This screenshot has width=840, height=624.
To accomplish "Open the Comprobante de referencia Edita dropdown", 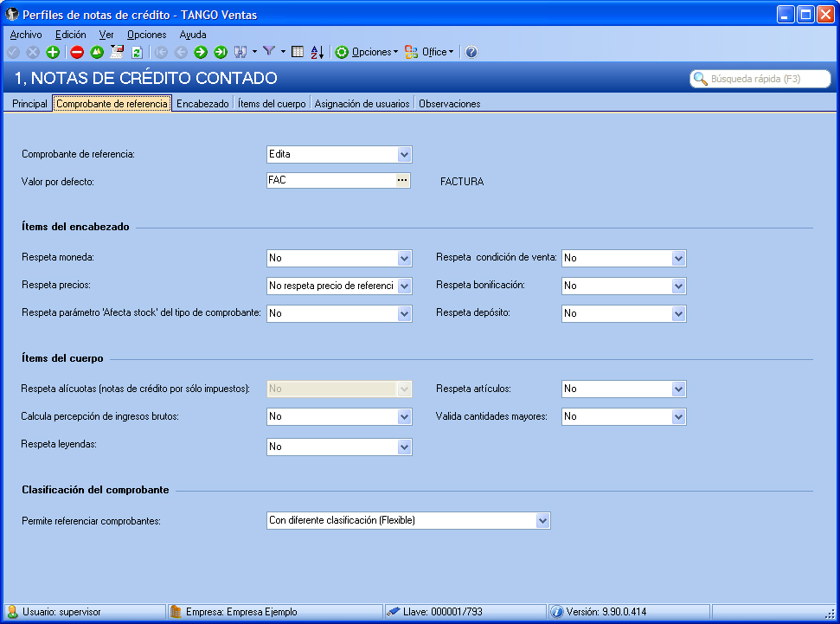I will point(405,154).
